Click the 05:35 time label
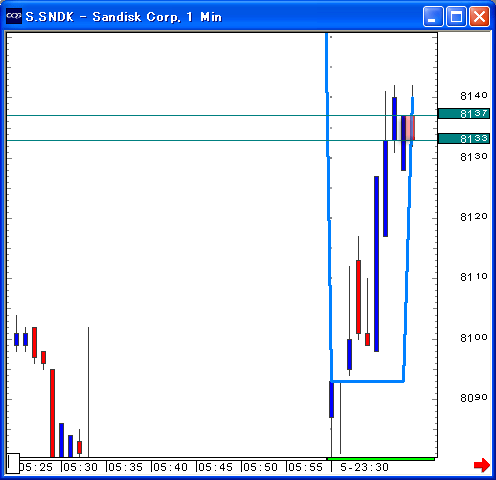The height and width of the screenshot is (480, 496). (126, 467)
